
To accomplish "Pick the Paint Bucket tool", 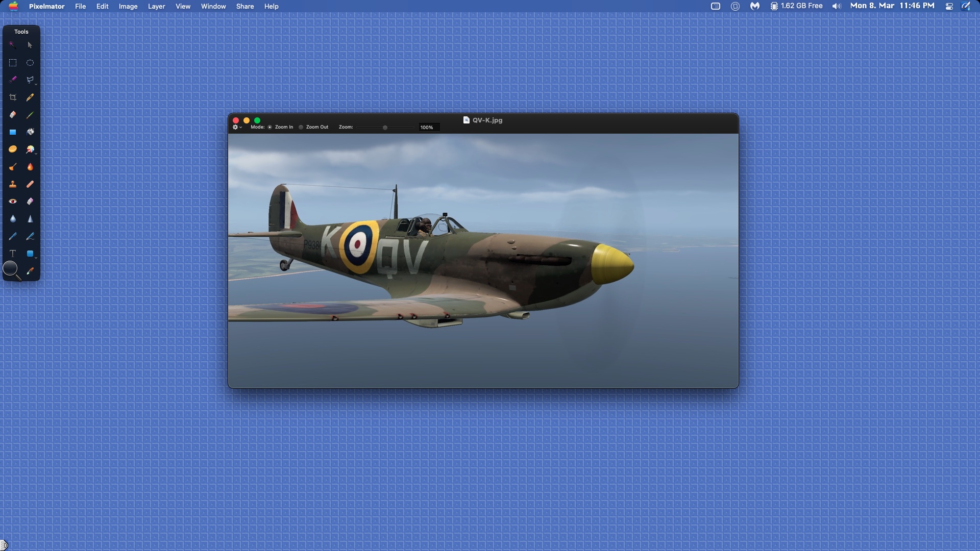I will pos(30,132).
